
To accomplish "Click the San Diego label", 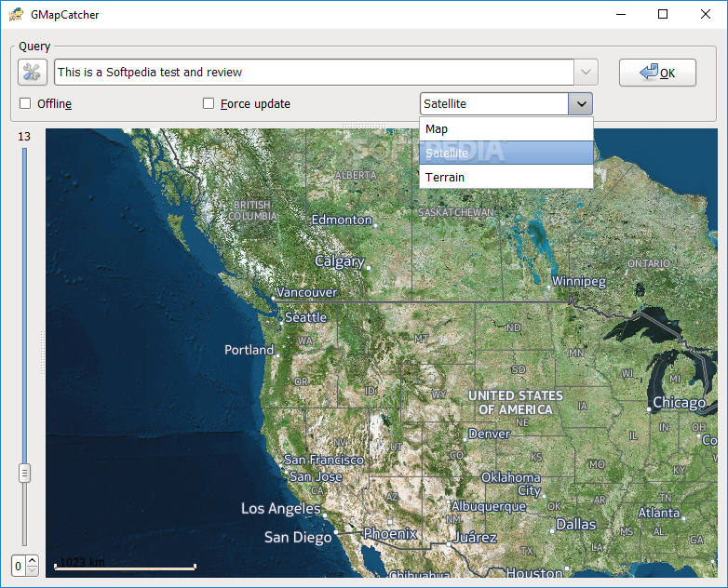I will pyautogui.click(x=298, y=538).
